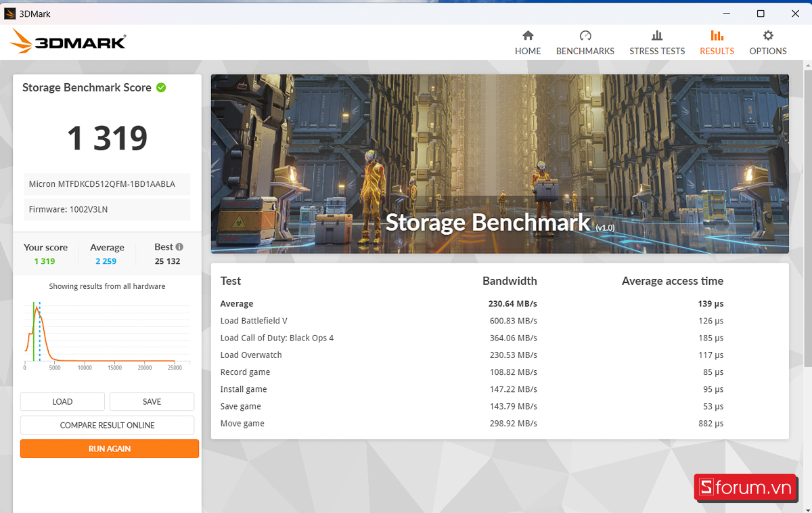Click the Options gear icon
The image size is (812, 513).
(x=768, y=35)
